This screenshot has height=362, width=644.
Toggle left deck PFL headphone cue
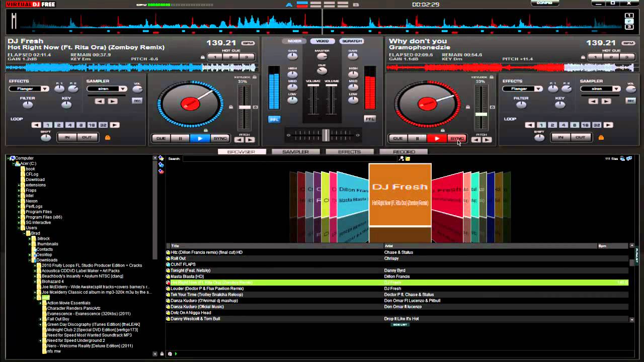274,119
